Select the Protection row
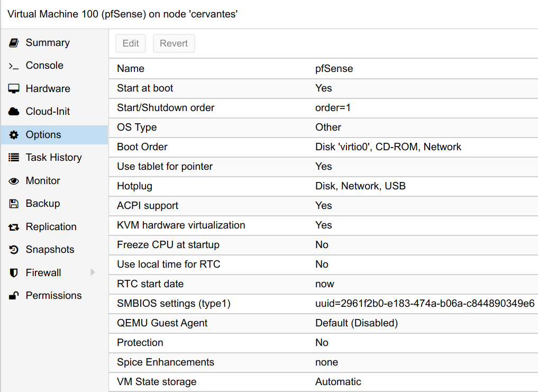 324,343
